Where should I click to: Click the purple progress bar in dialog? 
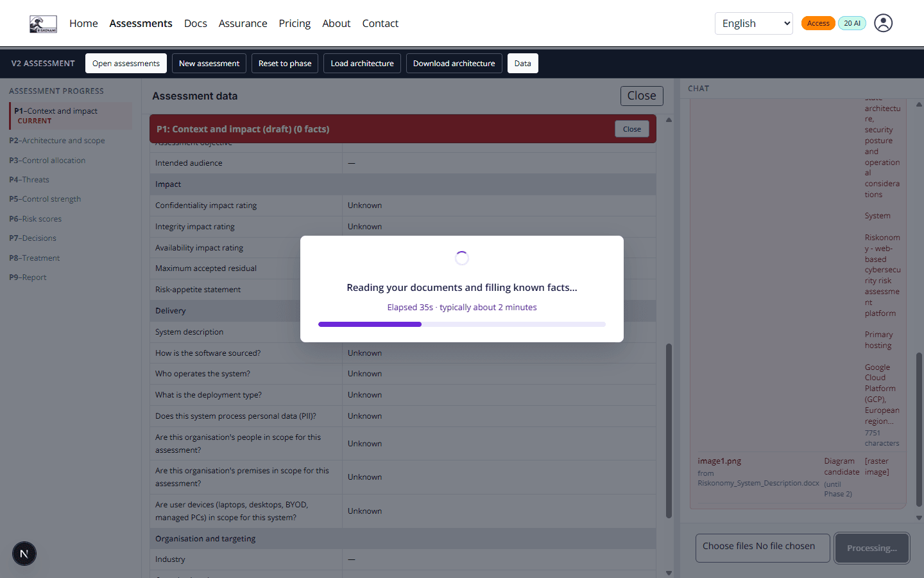pyautogui.click(x=462, y=324)
